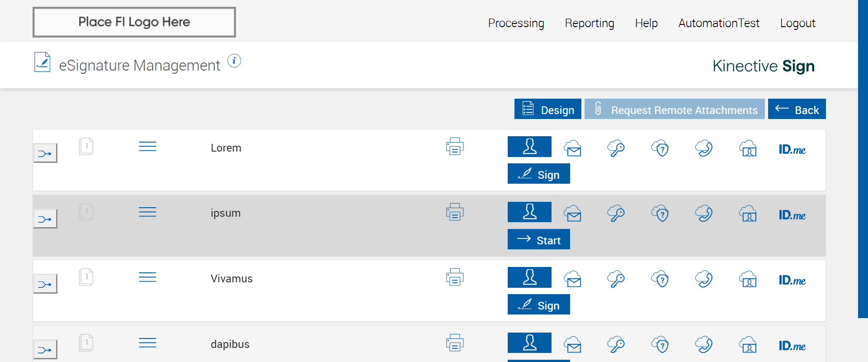Toggle in-person signer button for dapibus row
The height and width of the screenshot is (362, 868).
tap(529, 343)
